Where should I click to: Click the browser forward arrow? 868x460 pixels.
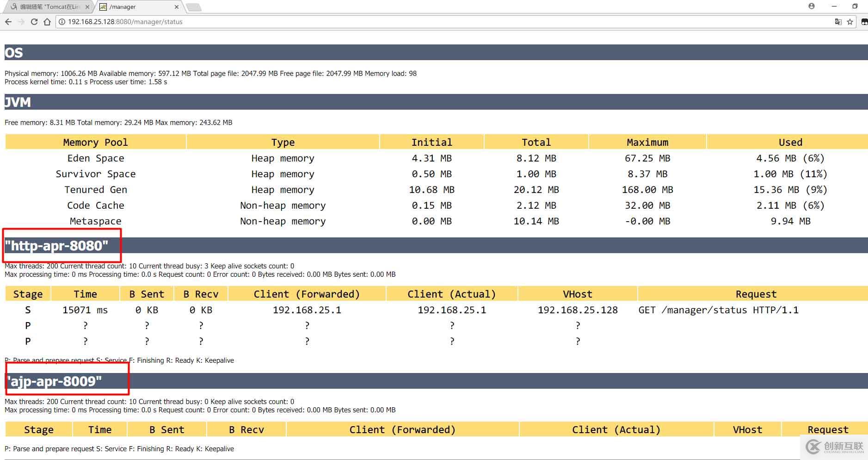[x=21, y=22]
